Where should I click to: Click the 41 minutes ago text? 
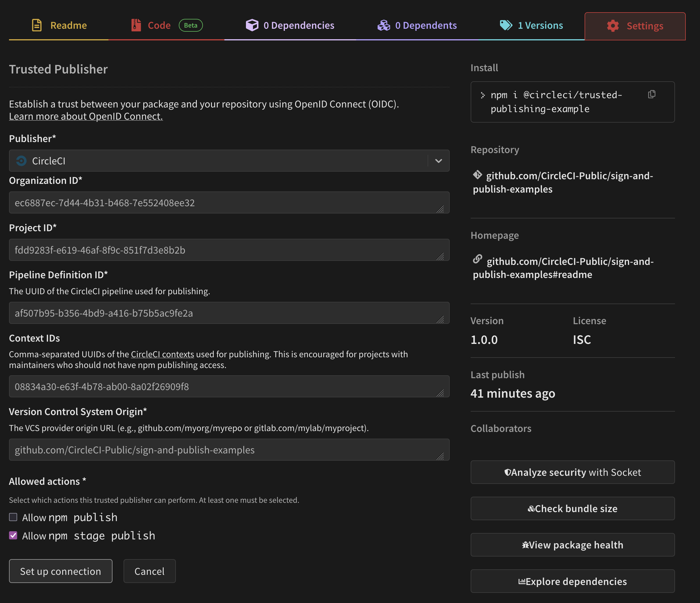click(513, 393)
